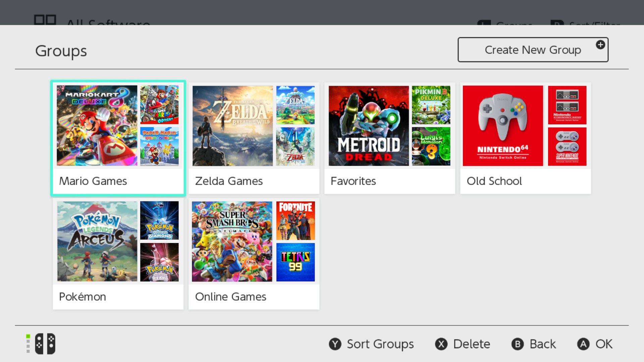
Task: Expand the Mario Kart thumbnail
Action: click(97, 125)
